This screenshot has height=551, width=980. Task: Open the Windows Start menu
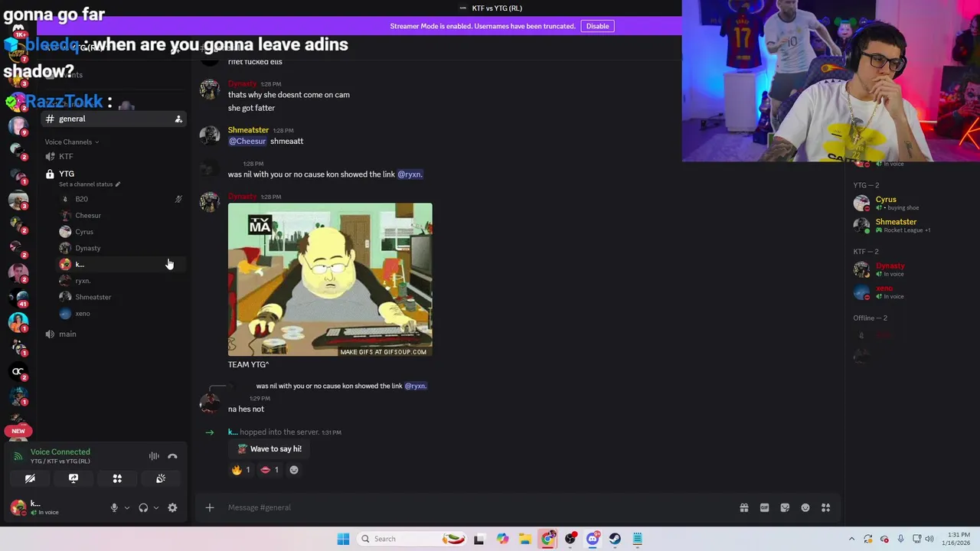click(343, 539)
